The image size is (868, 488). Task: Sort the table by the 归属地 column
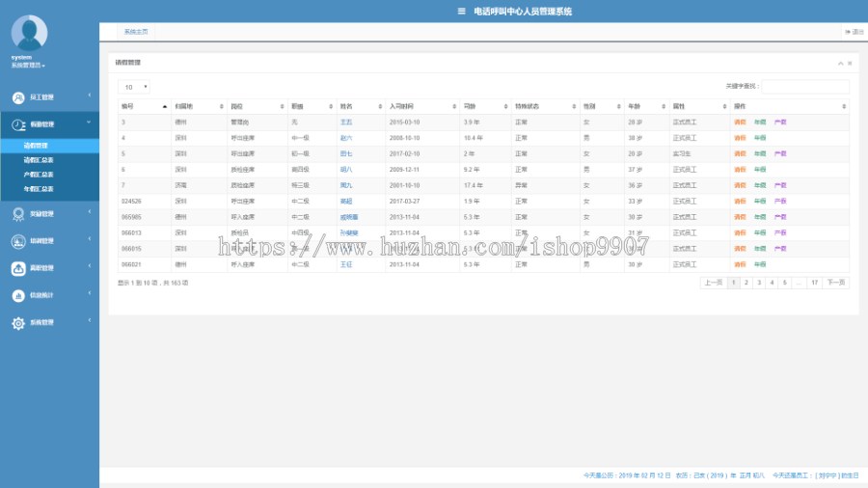200,106
